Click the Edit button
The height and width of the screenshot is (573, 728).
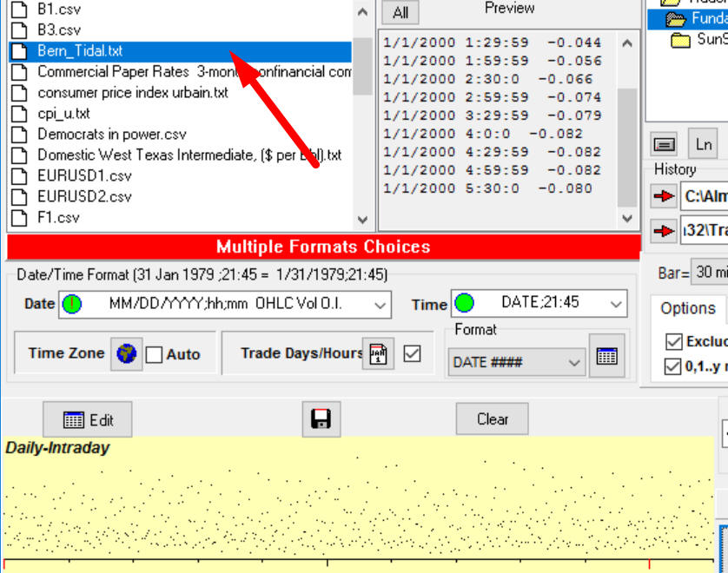point(88,419)
